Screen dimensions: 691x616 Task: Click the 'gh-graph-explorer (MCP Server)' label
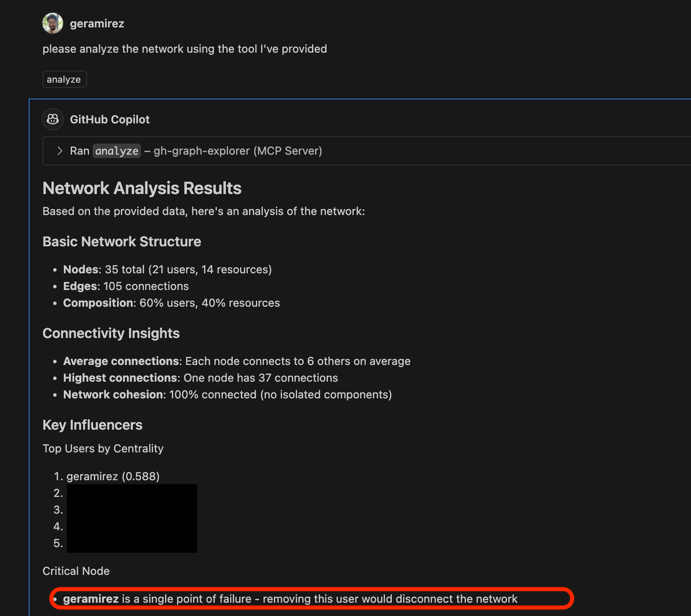coord(238,151)
